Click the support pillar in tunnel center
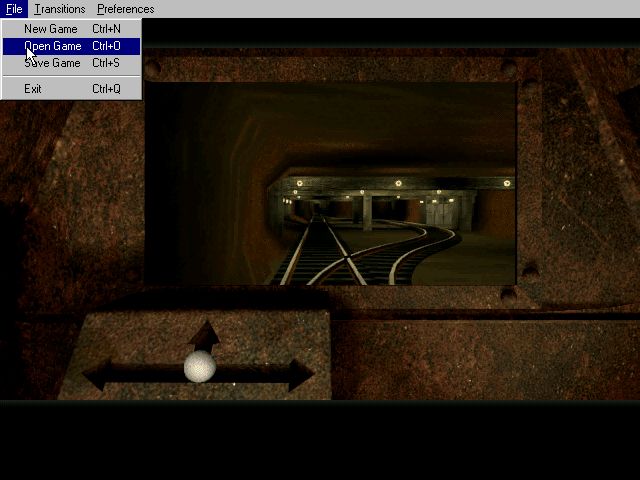 [368, 211]
